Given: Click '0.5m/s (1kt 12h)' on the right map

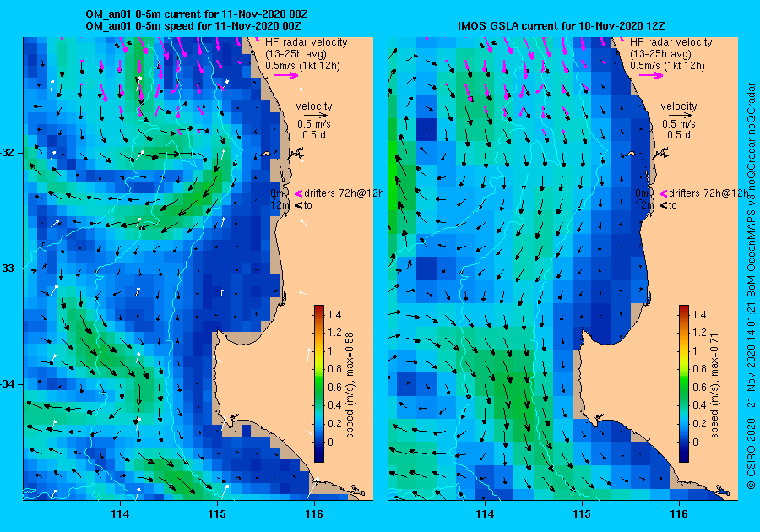Looking at the screenshot, I should pyautogui.click(x=667, y=65).
